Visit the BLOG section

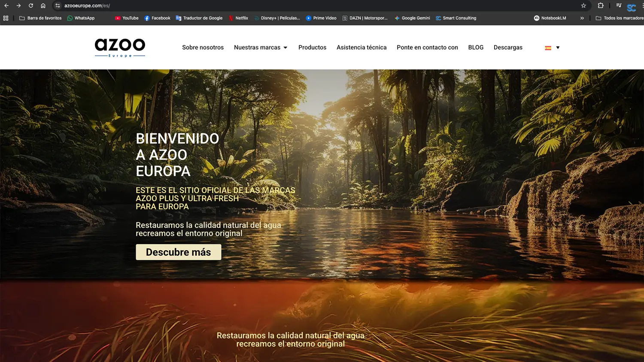pyautogui.click(x=476, y=47)
